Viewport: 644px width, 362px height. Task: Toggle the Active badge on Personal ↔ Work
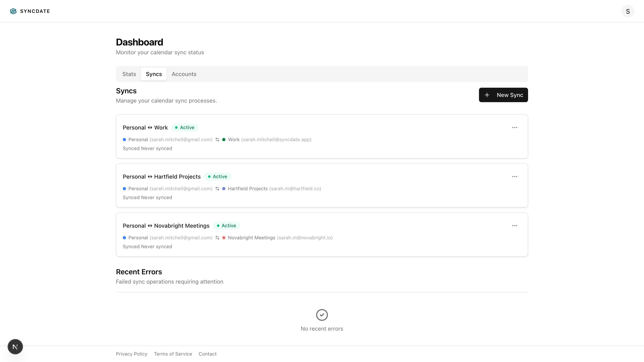[185, 128]
